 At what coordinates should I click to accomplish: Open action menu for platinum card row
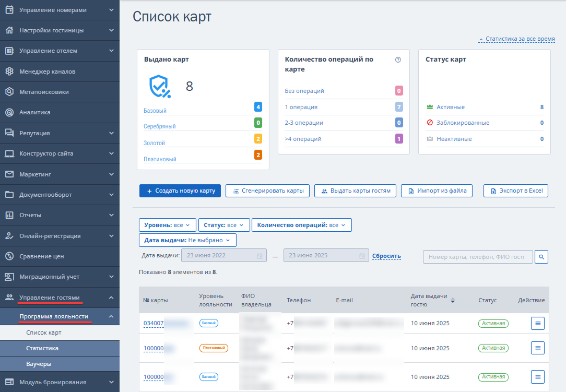tap(537, 348)
